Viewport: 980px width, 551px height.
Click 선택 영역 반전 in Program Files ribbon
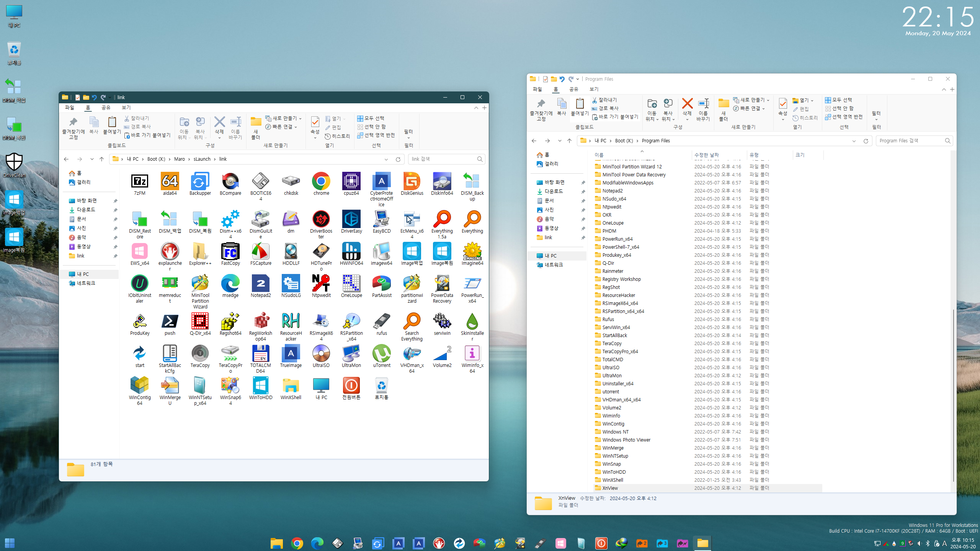point(844,117)
